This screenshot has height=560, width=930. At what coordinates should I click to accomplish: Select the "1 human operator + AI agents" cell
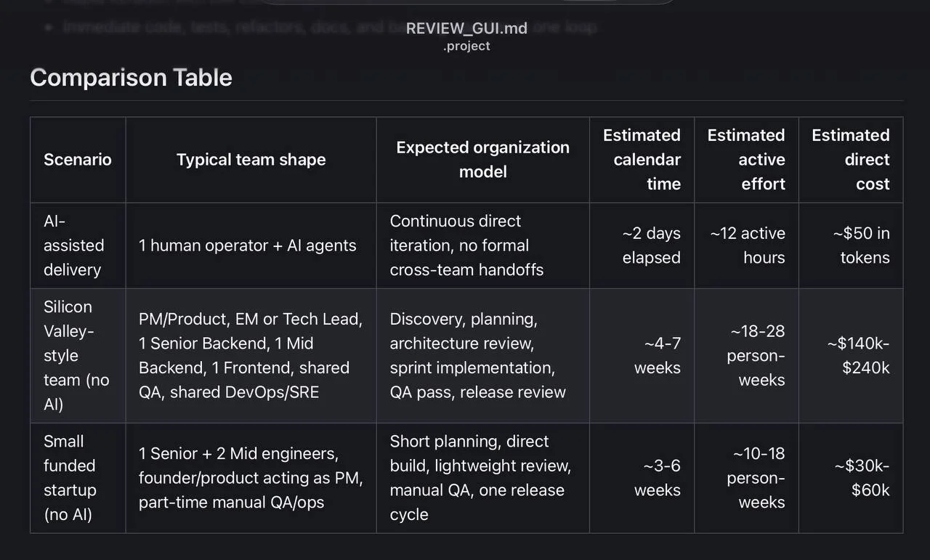click(248, 245)
